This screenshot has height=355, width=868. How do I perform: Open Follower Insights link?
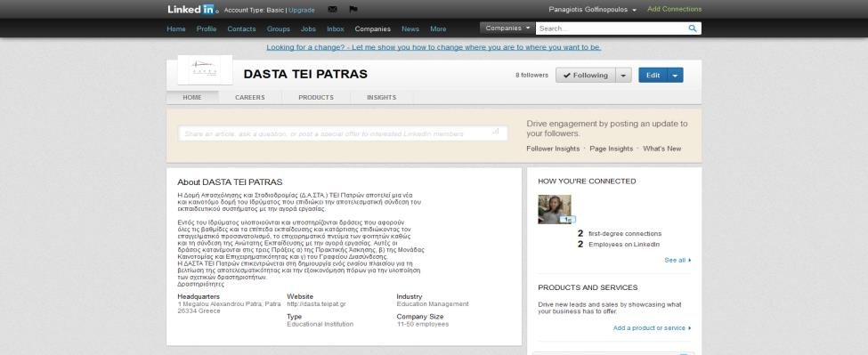[553, 149]
